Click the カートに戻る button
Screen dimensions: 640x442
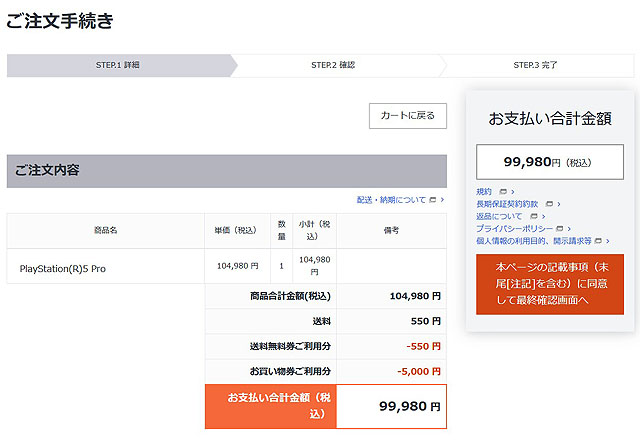pyautogui.click(x=407, y=116)
